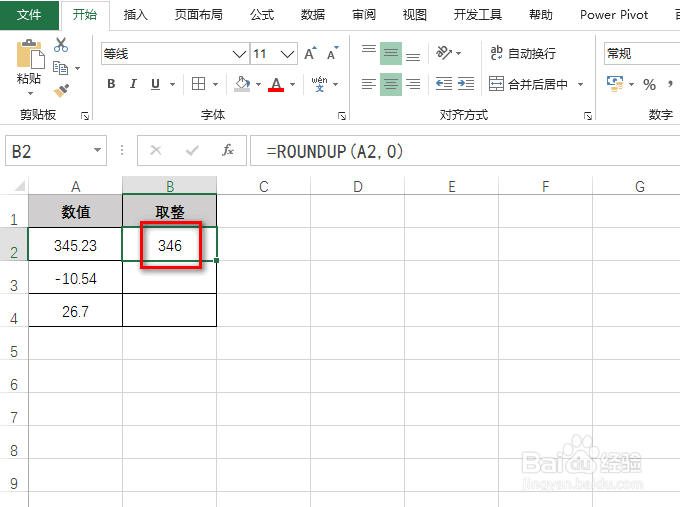Click the text orientation icon

pyautogui.click(x=444, y=53)
